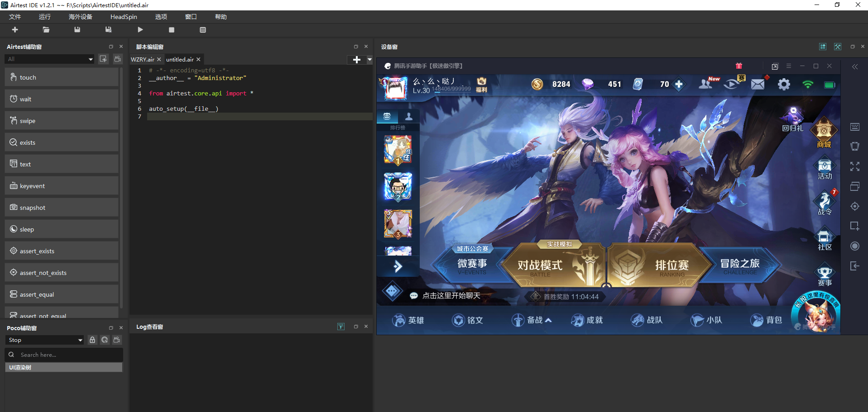Click the device window layout icon
868x412 pixels.
click(x=823, y=47)
